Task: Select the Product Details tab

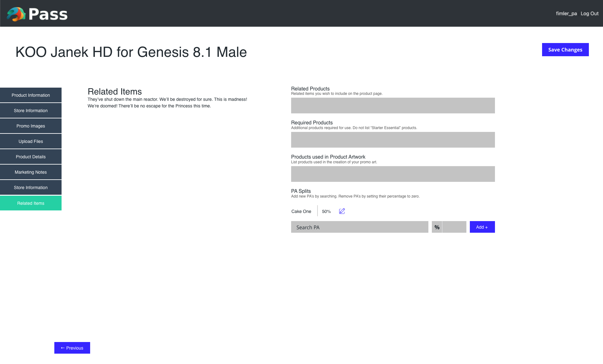Action: 31,157
